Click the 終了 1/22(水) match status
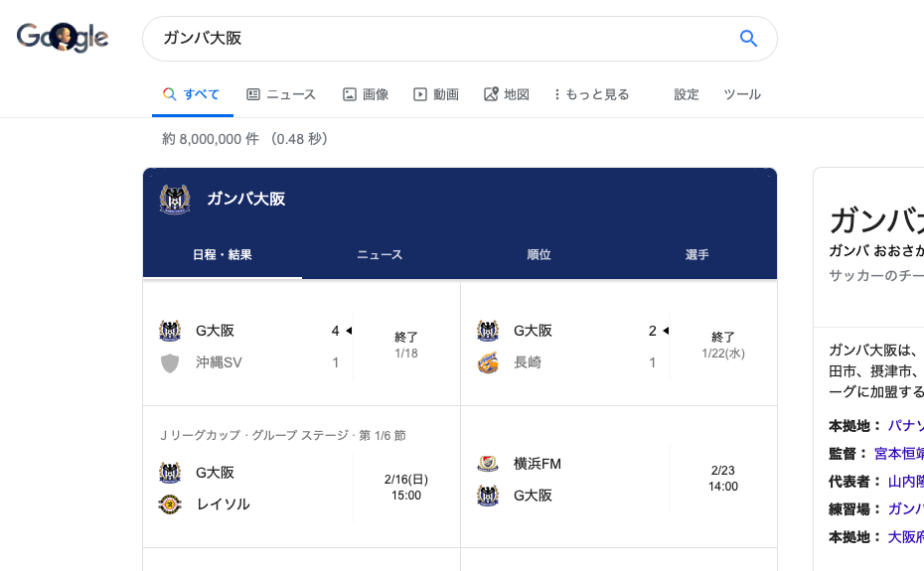This screenshot has height=571, width=924. (723, 346)
